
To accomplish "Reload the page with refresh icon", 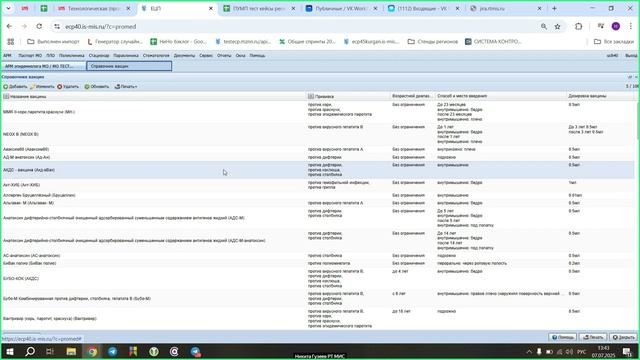I will click(x=39, y=27).
